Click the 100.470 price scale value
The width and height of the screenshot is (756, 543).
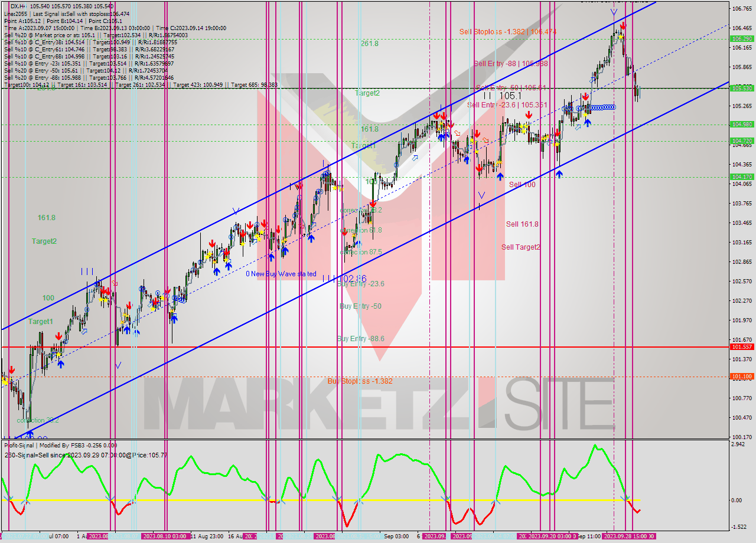coord(741,418)
